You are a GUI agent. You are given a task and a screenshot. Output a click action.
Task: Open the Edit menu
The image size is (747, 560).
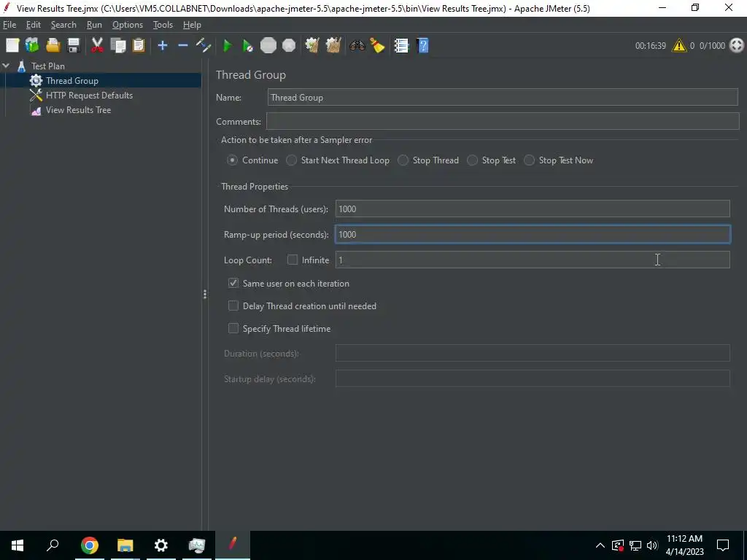tap(34, 25)
